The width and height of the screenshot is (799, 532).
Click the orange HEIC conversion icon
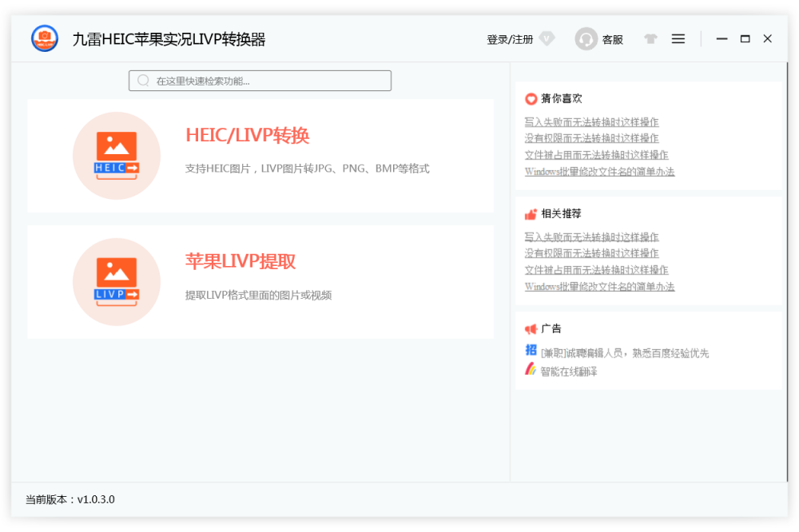tap(117, 156)
